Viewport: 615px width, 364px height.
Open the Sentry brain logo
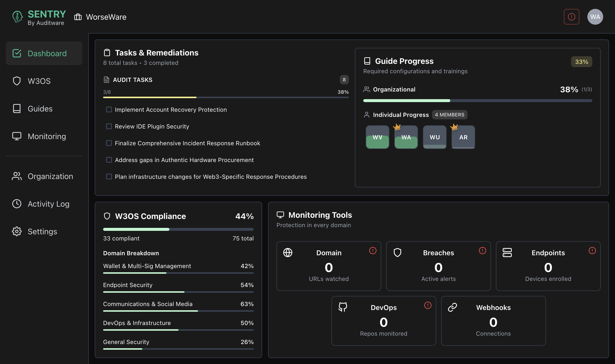[17, 17]
